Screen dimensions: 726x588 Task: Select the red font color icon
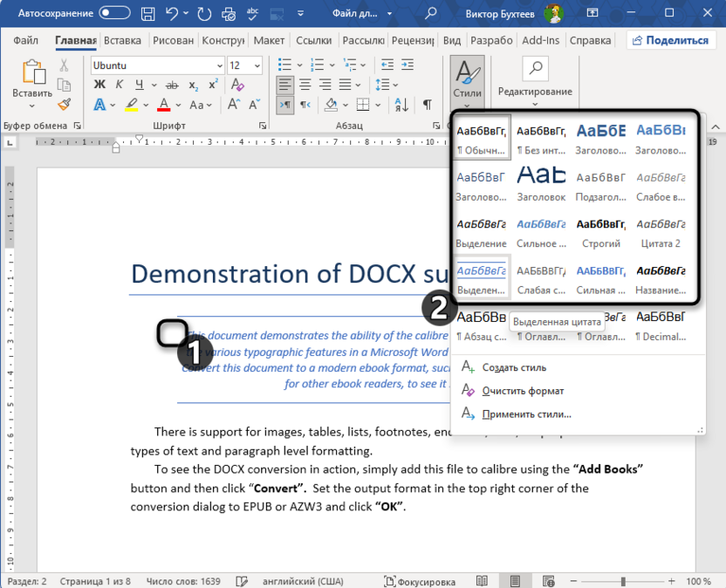163,102
